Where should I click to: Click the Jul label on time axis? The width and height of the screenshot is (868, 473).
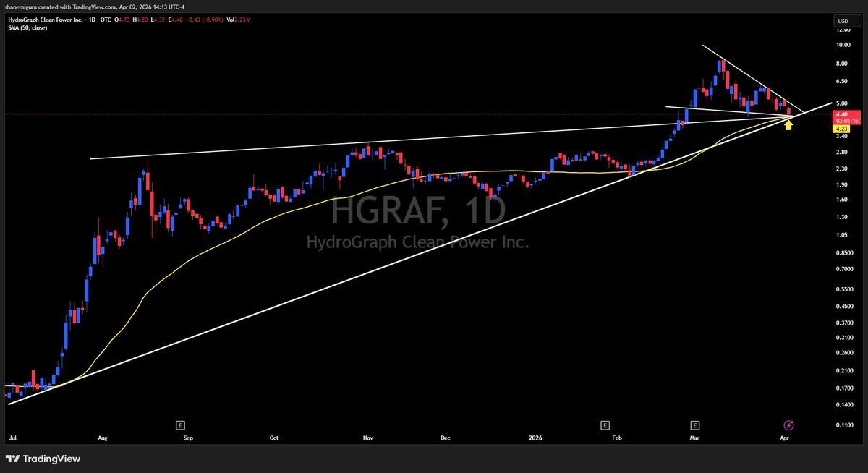click(x=12, y=438)
